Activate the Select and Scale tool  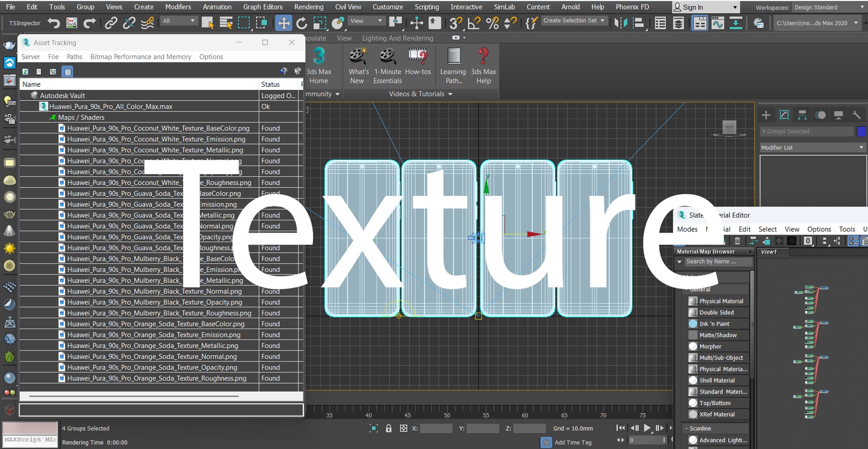(320, 23)
